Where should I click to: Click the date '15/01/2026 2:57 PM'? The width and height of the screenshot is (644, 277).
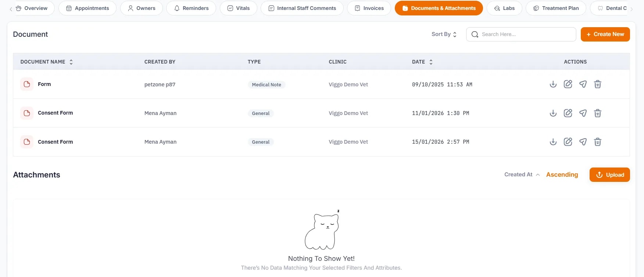[x=440, y=142]
